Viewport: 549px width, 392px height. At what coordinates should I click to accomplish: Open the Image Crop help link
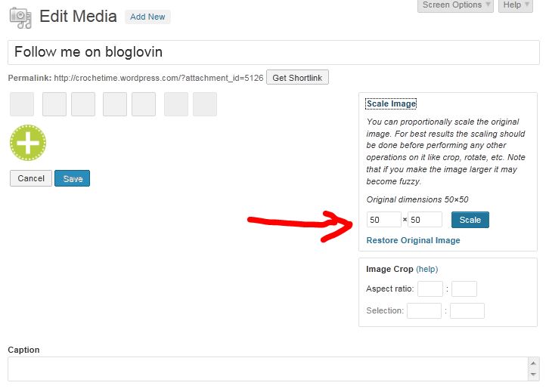click(426, 269)
